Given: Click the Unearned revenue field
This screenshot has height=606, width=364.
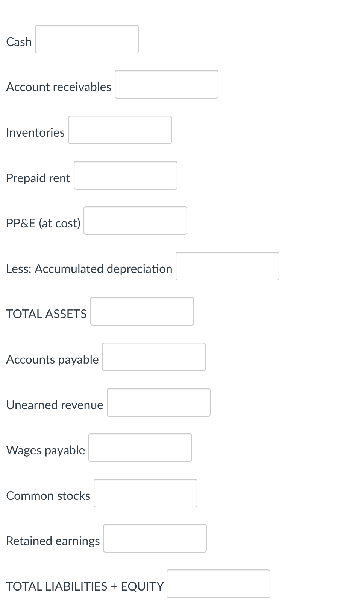Looking at the screenshot, I should pos(158,402).
